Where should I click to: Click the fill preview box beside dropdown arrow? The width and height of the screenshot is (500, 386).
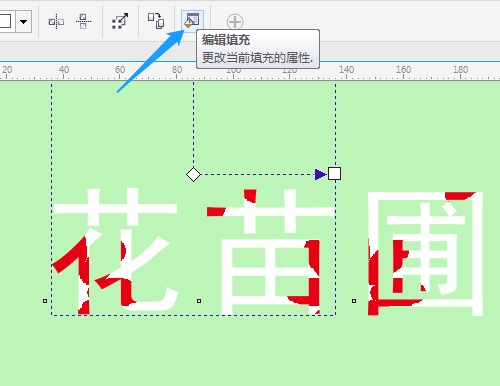click(x=6, y=22)
